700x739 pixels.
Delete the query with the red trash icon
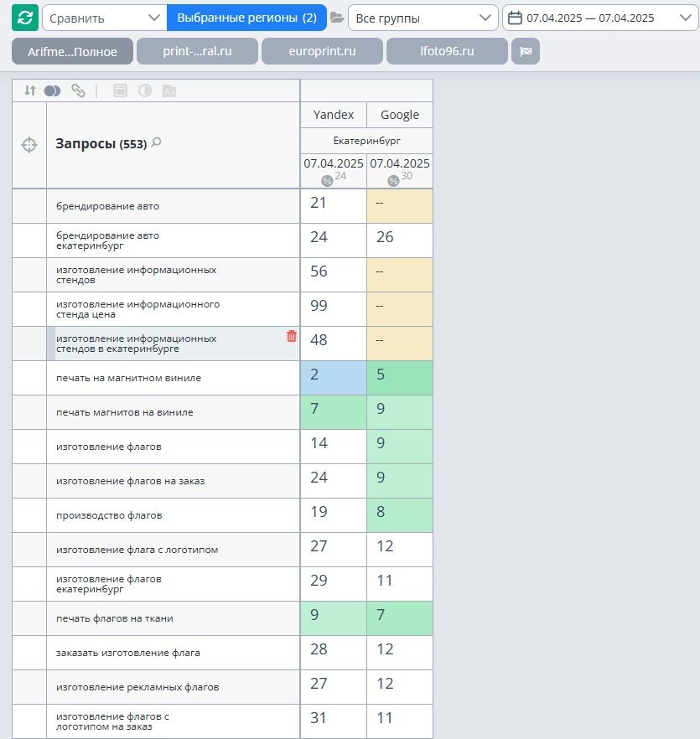[292, 336]
